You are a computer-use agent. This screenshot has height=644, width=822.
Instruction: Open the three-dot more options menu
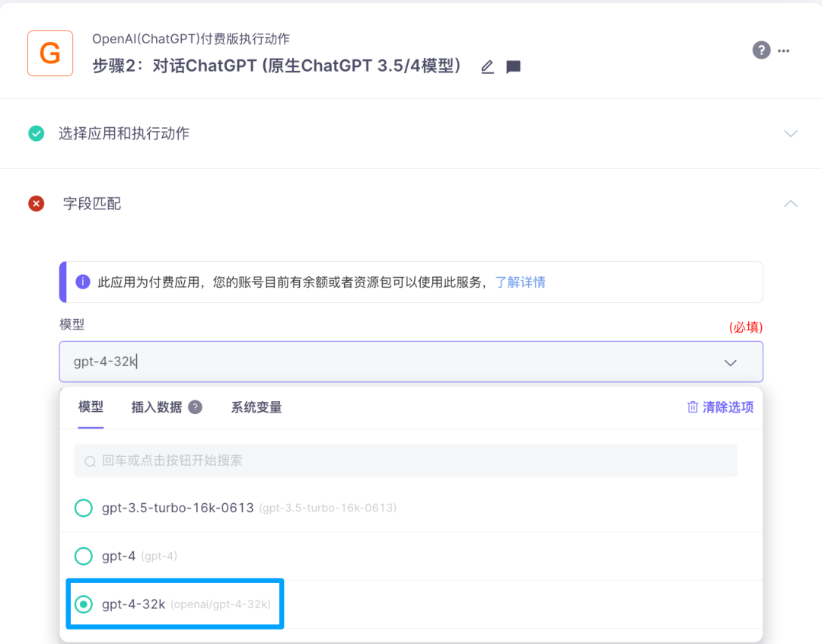click(784, 51)
